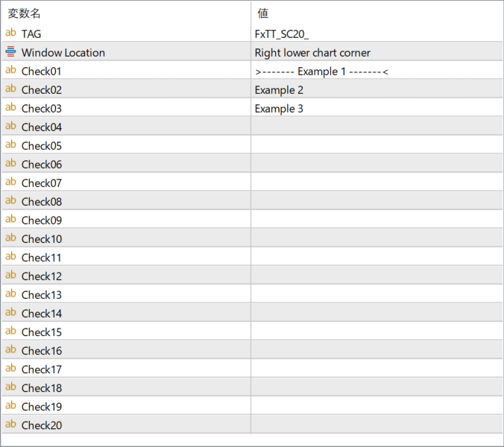Click the ab icon next to Check17
The height and width of the screenshot is (447, 504).
click(10, 369)
